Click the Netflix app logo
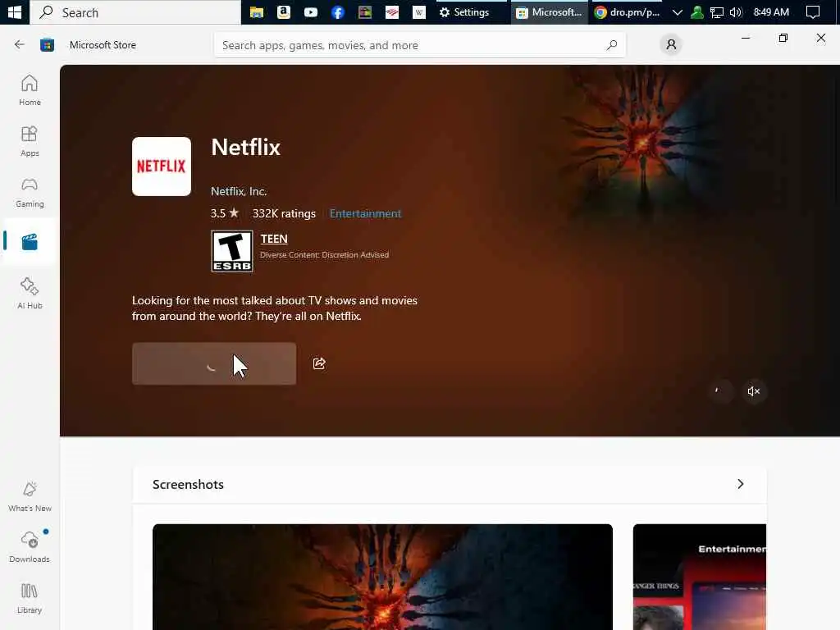Image resolution: width=840 pixels, height=630 pixels. [x=162, y=166]
